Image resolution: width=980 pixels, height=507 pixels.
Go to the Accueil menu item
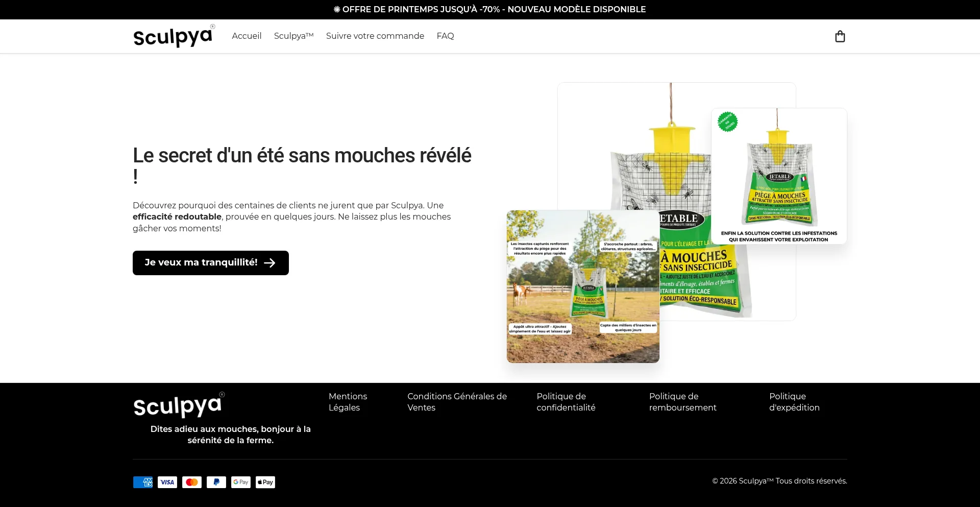pos(247,36)
